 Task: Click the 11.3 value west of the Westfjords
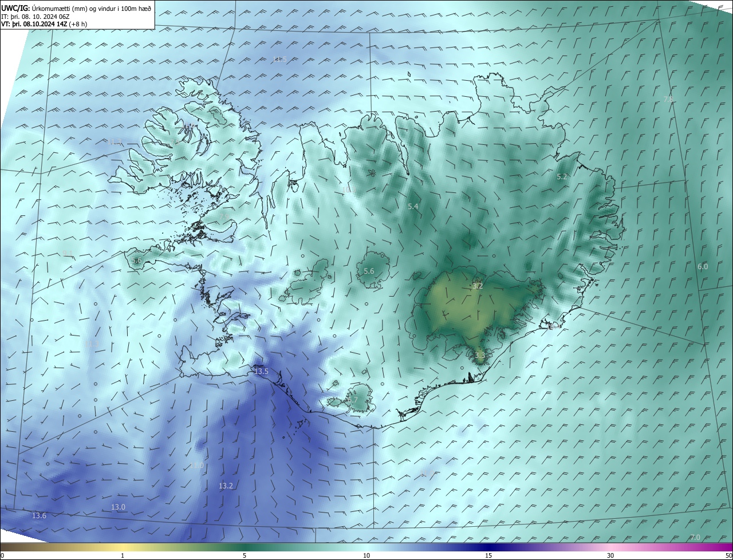click(115, 143)
